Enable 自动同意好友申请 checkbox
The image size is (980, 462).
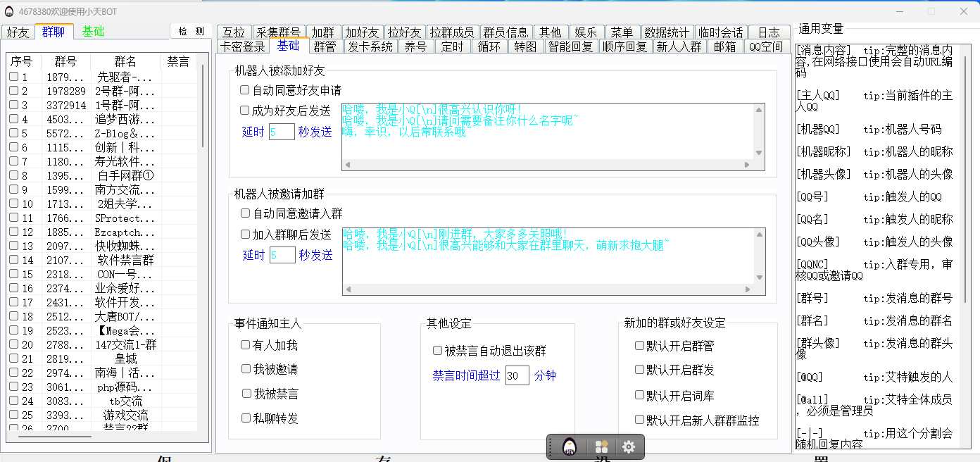(x=245, y=90)
